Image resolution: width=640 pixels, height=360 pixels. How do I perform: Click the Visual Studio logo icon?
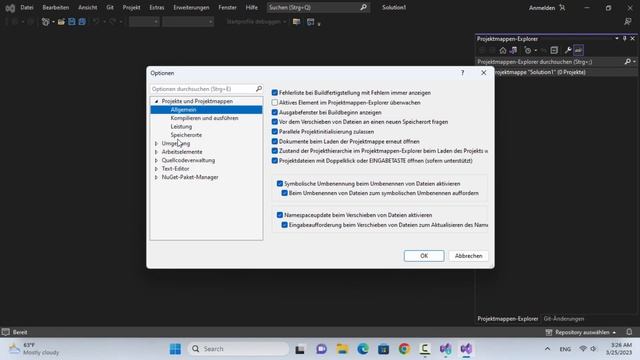pyautogui.click(x=10, y=8)
